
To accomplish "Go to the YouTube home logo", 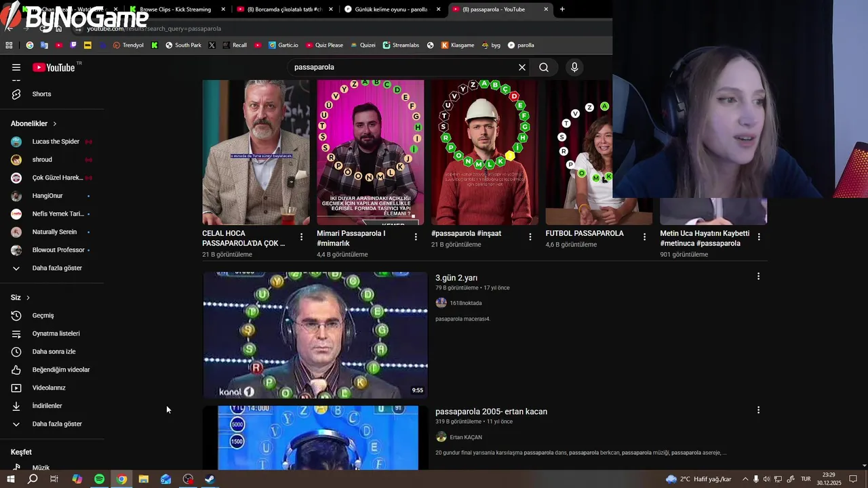I will point(54,67).
